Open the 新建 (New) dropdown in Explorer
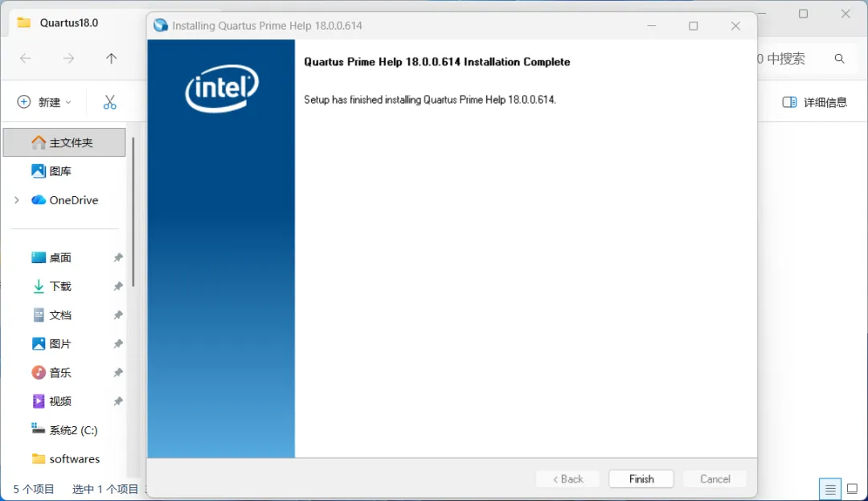This screenshot has height=501, width=868. [44, 102]
